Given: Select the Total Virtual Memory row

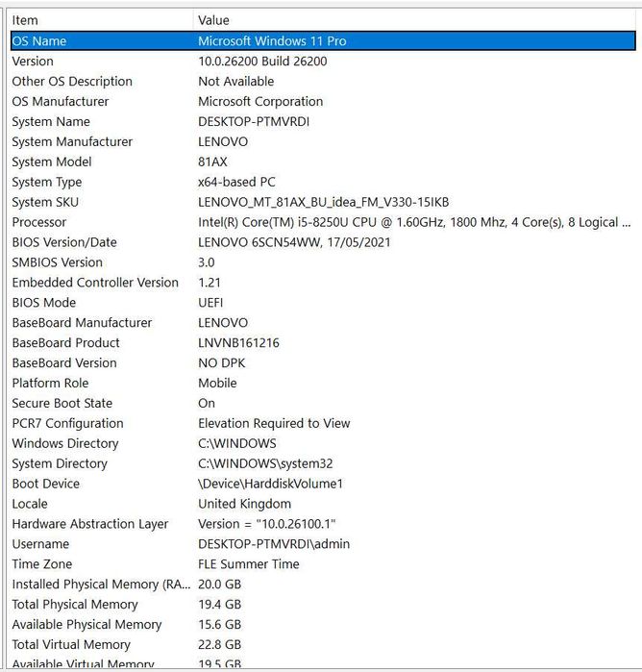Looking at the screenshot, I should pyautogui.click(x=323, y=645).
